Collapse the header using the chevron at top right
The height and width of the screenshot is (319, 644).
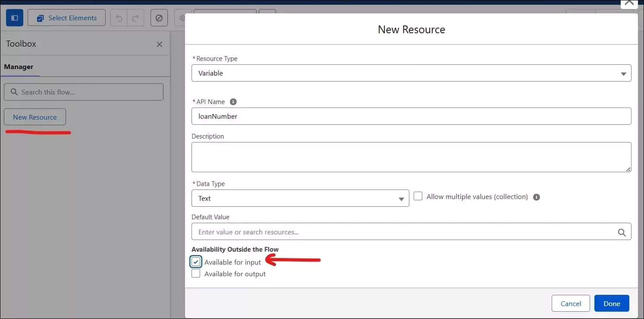[x=629, y=4]
